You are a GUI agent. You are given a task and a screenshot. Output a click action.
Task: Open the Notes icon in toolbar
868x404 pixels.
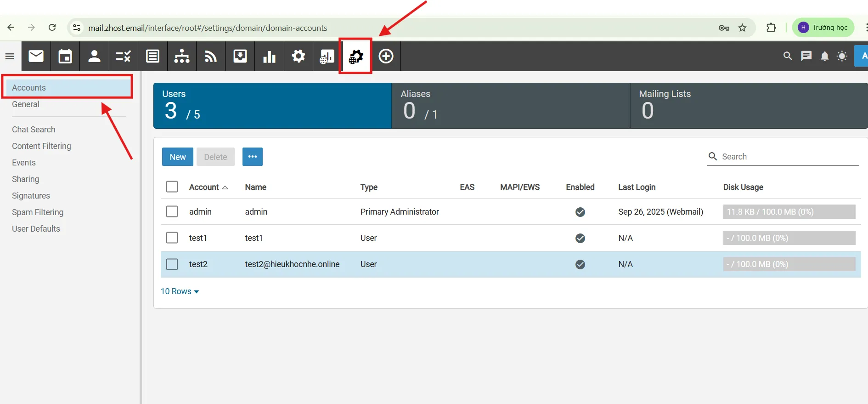pyautogui.click(x=152, y=57)
